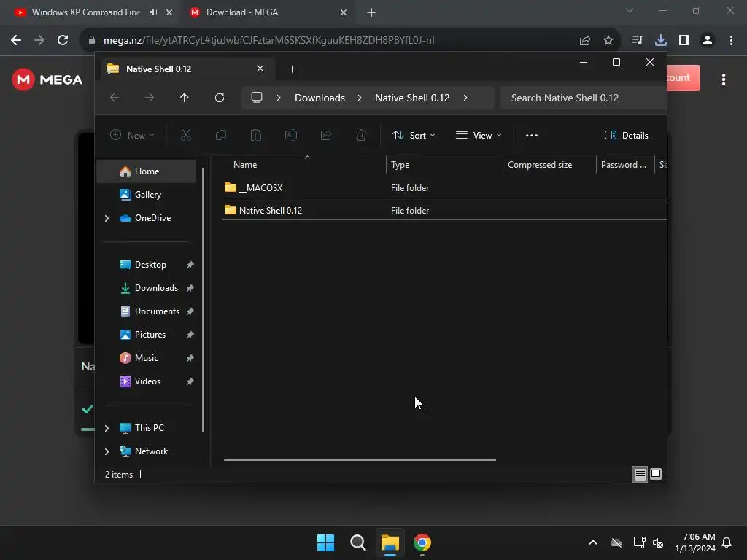
Task: Bookmark this page with the star icon
Action: click(608, 41)
